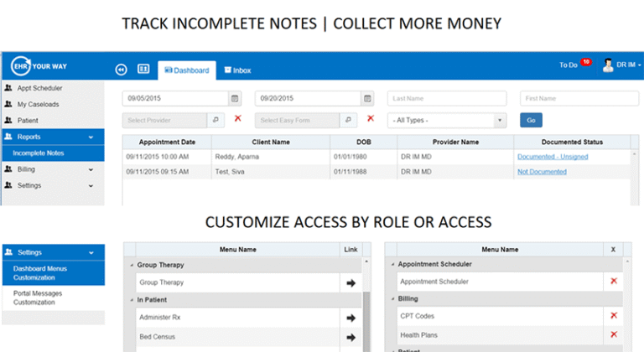Click the EHR Your Way logo
This screenshot has width=644, height=352.
click(39, 66)
